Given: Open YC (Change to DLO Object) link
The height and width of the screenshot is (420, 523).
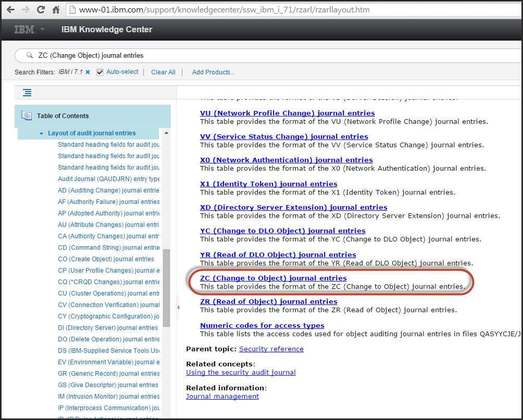Looking at the screenshot, I should pos(283,231).
